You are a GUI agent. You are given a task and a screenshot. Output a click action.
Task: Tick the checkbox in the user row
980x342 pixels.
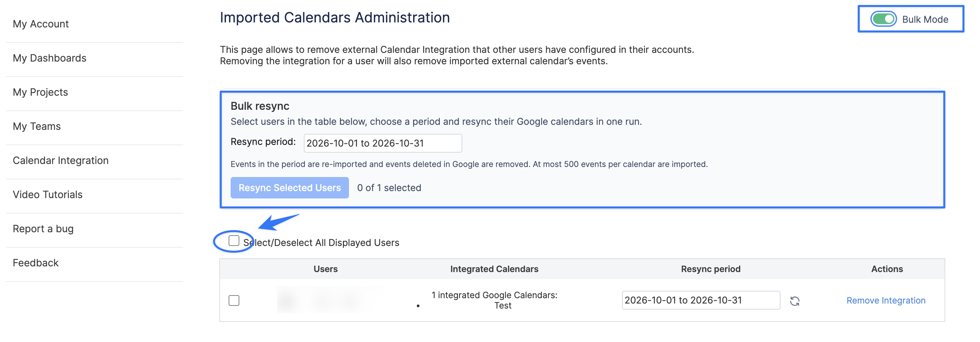tap(234, 301)
